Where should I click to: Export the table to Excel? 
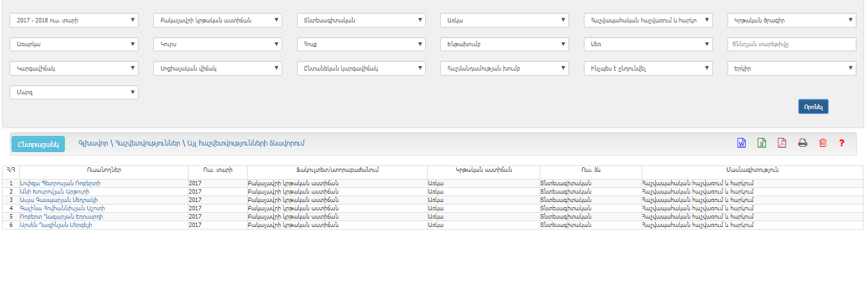point(762,143)
